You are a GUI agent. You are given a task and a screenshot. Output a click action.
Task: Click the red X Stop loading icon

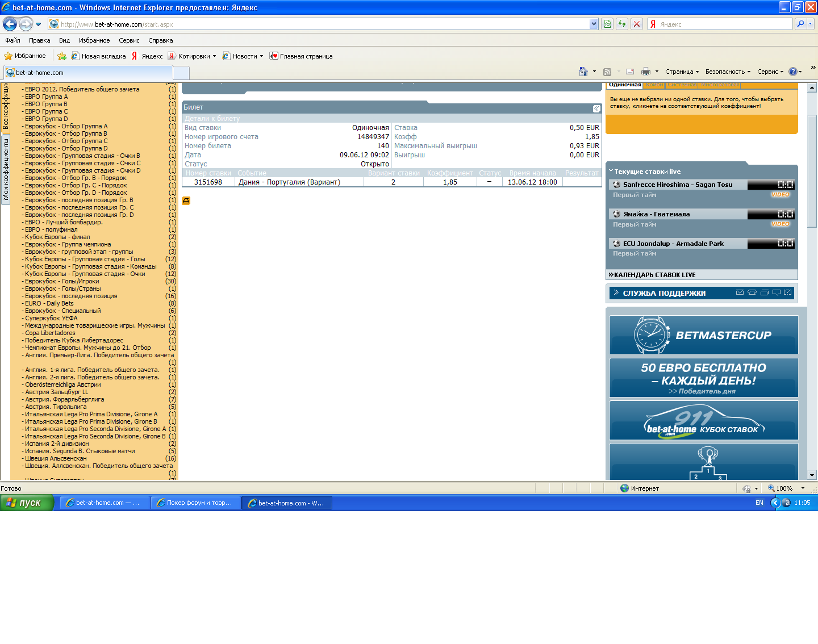637,24
